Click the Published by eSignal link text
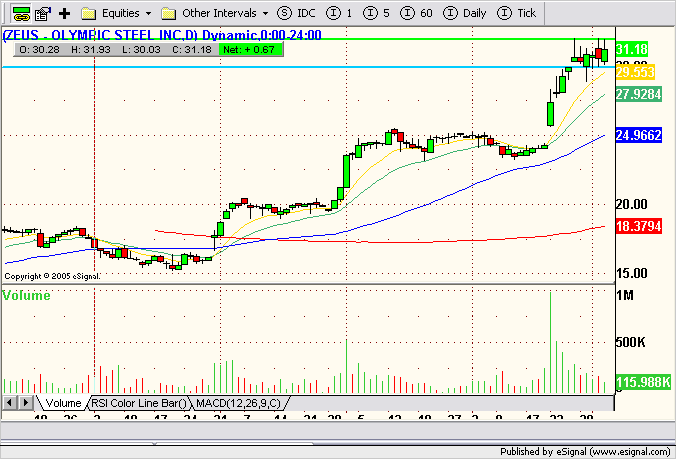 (x=585, y=452)
